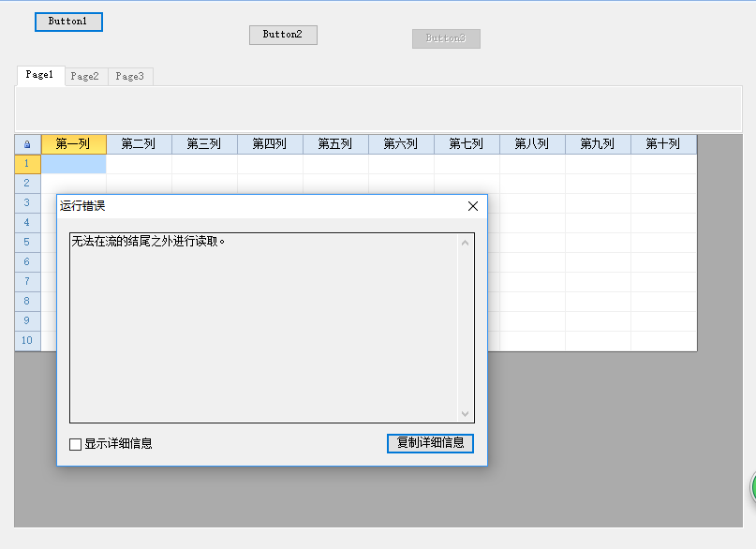Select row header 3

(27, 203)
